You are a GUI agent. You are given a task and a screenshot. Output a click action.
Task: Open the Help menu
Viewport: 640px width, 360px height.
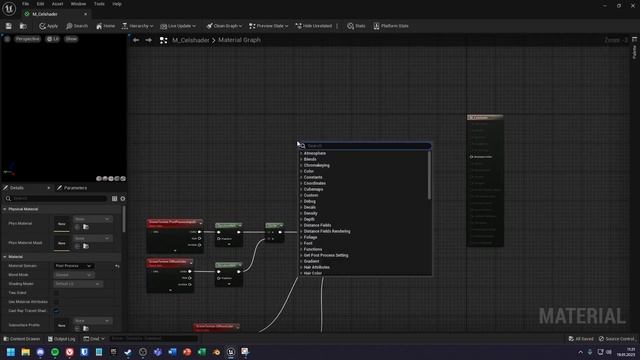point(117,4)
